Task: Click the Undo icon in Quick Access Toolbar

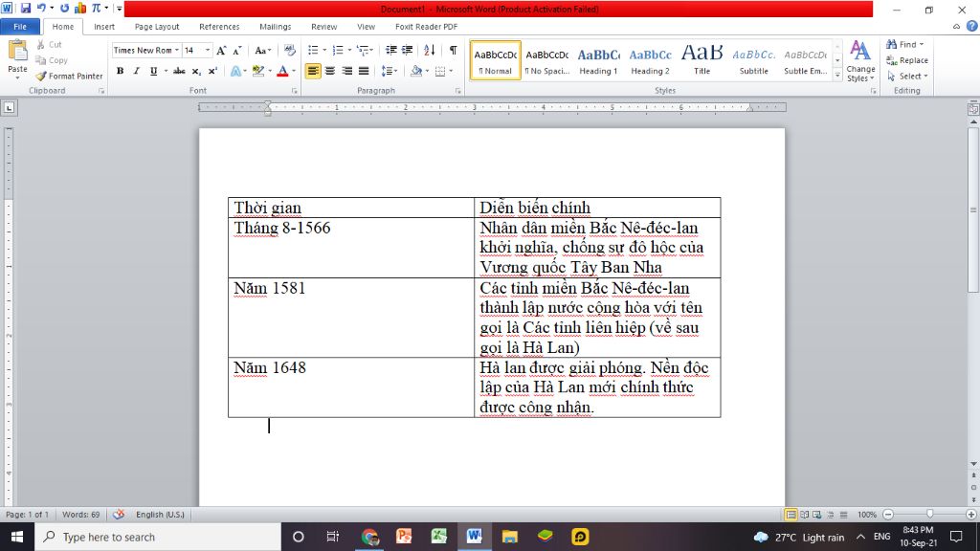Action: pyautogui.click(x=41, y=8)
